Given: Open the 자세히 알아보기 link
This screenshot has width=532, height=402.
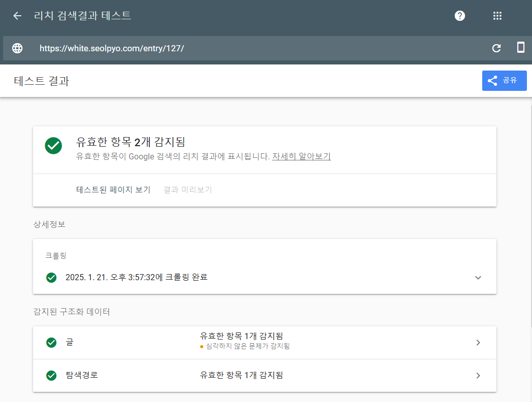Looking at the screenshot, I should tap(301, 156).
